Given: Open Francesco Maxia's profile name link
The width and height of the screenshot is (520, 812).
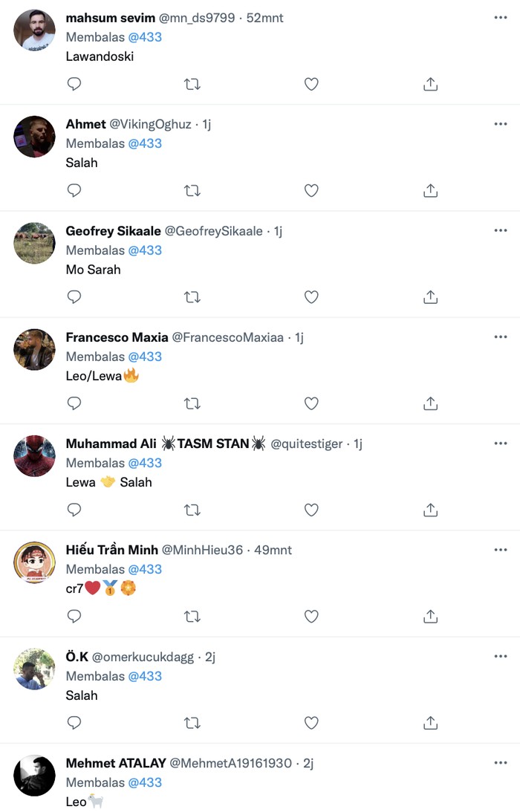Looking at the screenshot, I should click(117, 337).
